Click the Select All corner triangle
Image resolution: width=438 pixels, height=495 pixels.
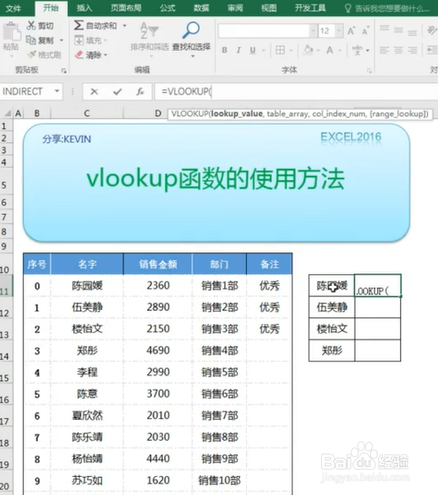7,114
